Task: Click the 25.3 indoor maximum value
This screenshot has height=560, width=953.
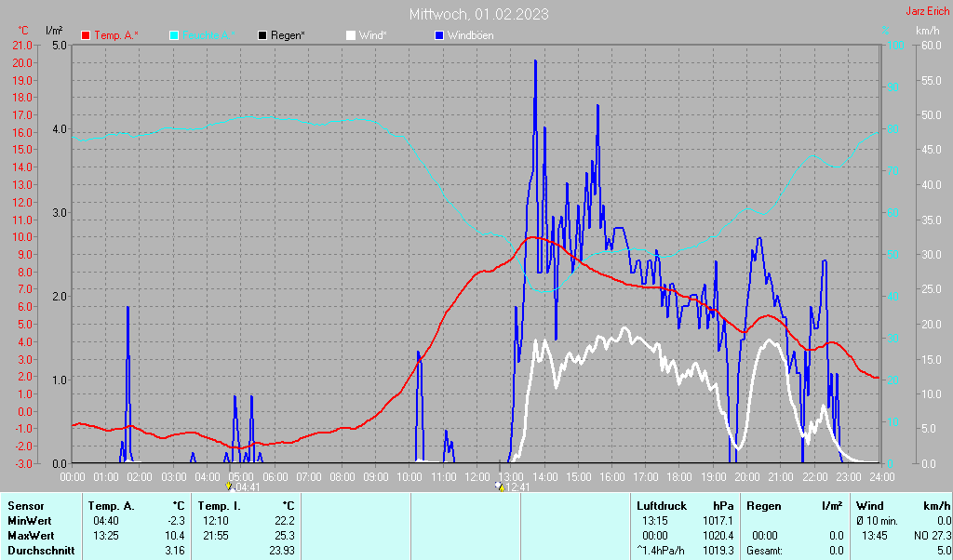Action: tap(284, 537)
